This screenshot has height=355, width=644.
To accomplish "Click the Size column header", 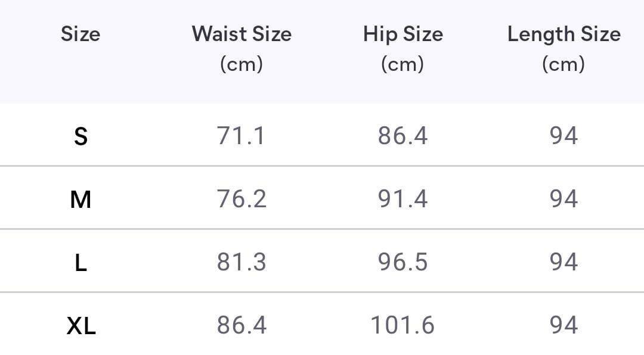I will pyautogui.click(x=80, y=35).
